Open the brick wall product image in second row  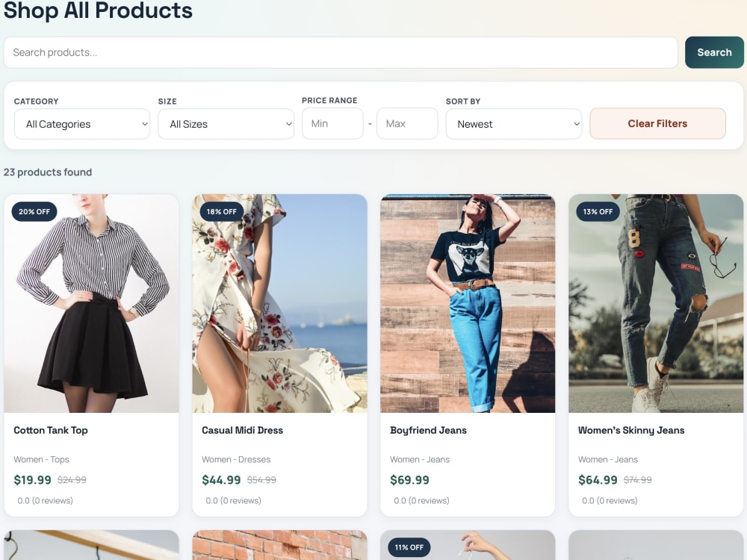click(279, 545)
